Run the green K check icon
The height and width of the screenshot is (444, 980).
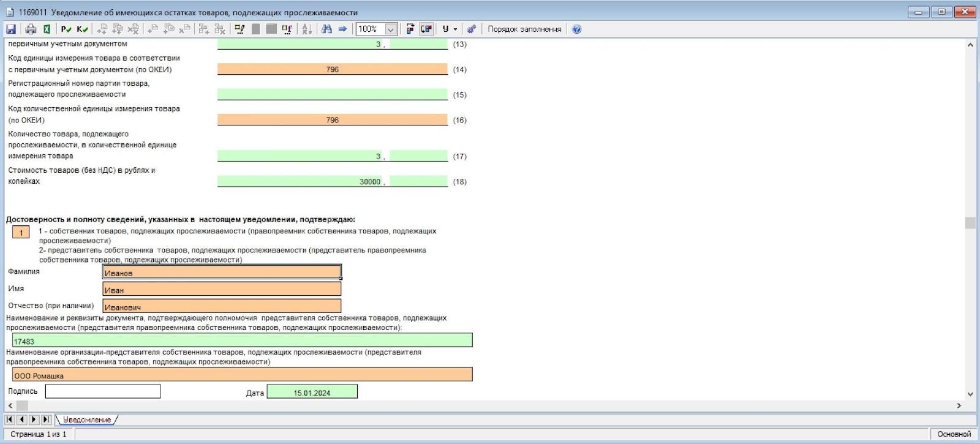click(82, 29)
